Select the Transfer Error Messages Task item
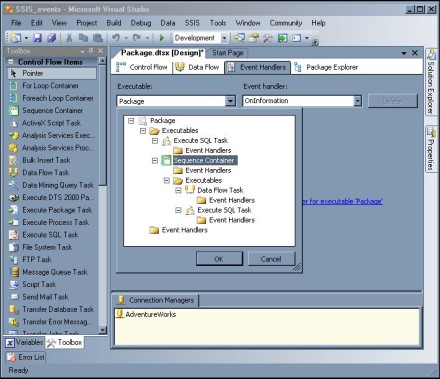 tap(52, 322)
